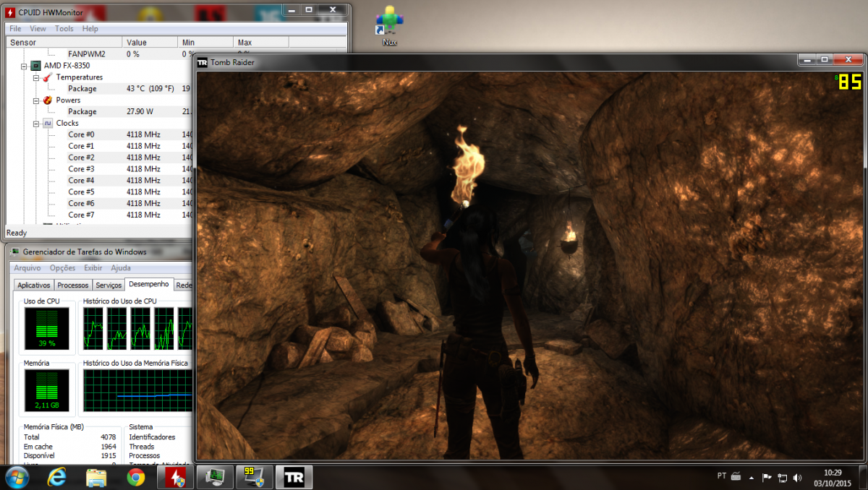
Task: Select the Desempenho tab
Action: (x=150, y=284)
